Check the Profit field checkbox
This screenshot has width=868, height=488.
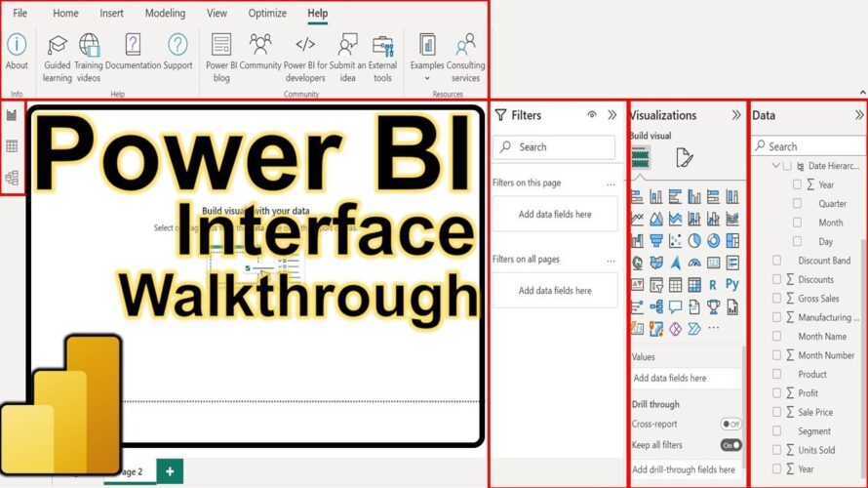pyautogui.click(x=776, y=392)
